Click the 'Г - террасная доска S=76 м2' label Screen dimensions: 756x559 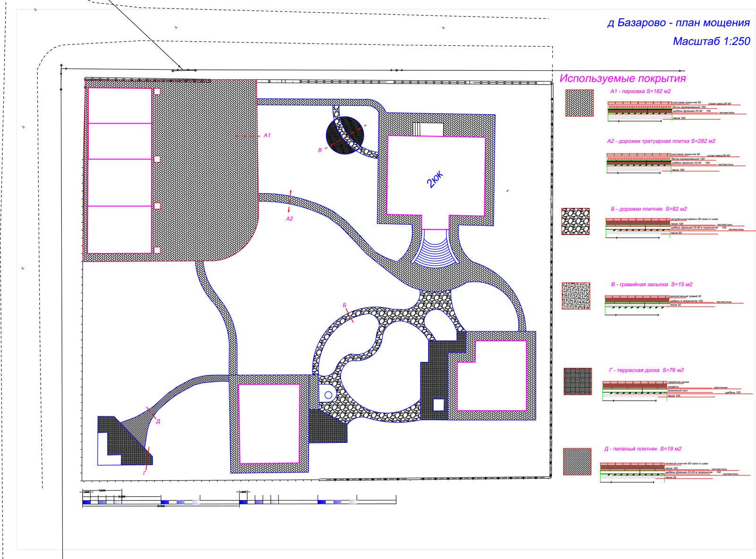click(646, 371)
